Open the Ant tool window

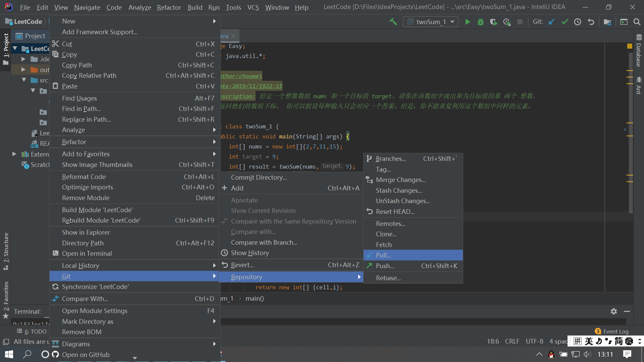pyautogui.click(x=639, y=85)
